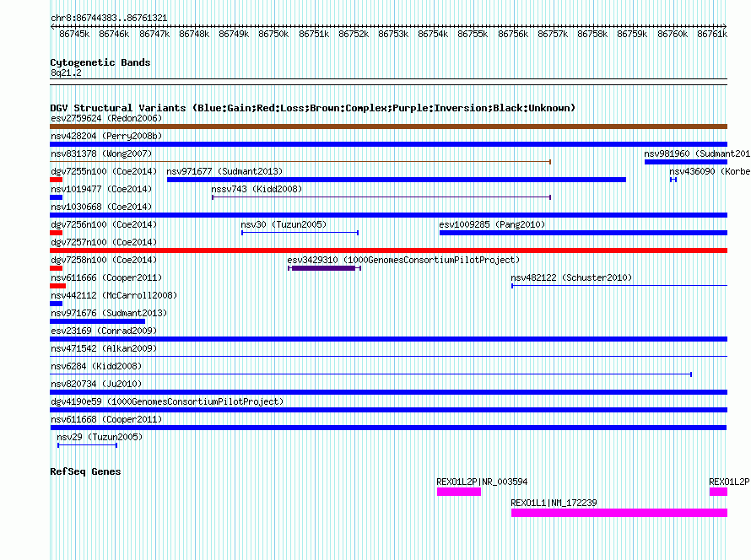Image resolution: width=751 pixels, height=560 pixels.
Task: Click the 86745k ruler tick label
Action: (x=74, y=34)
